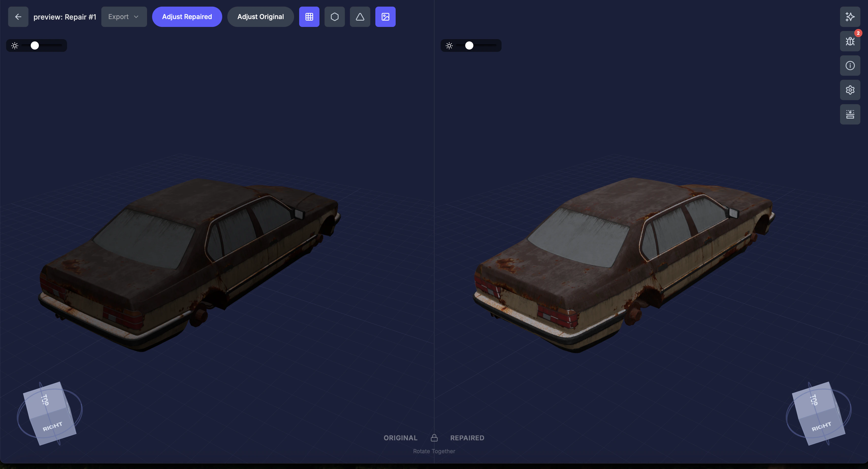
Task: Select the triangle mesh view mode
Action: [x=360, y=17]
